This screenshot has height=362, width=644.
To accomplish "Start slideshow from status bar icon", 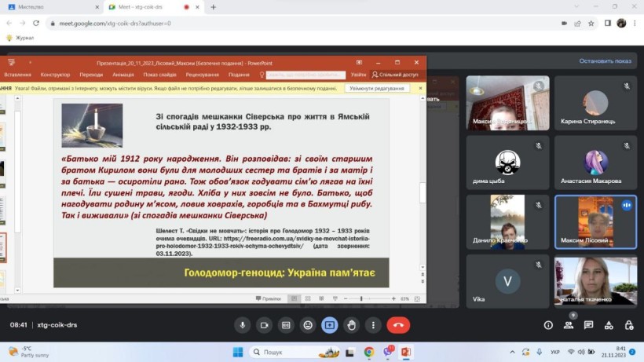I will coord(335,299).
